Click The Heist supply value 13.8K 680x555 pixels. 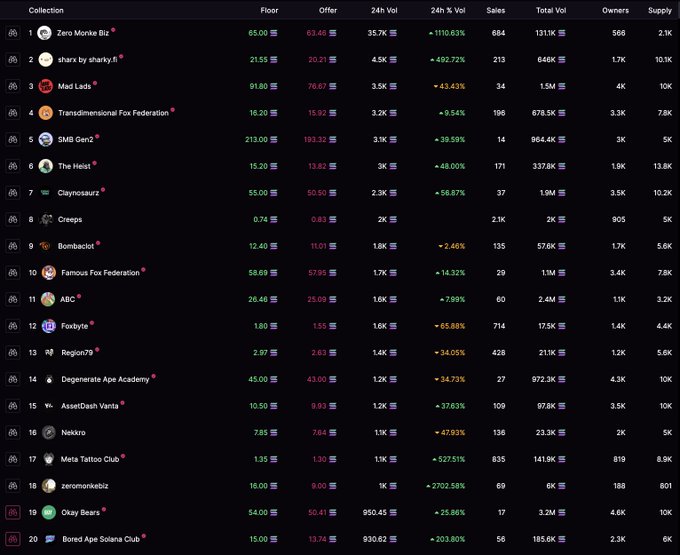coord(663,166)
